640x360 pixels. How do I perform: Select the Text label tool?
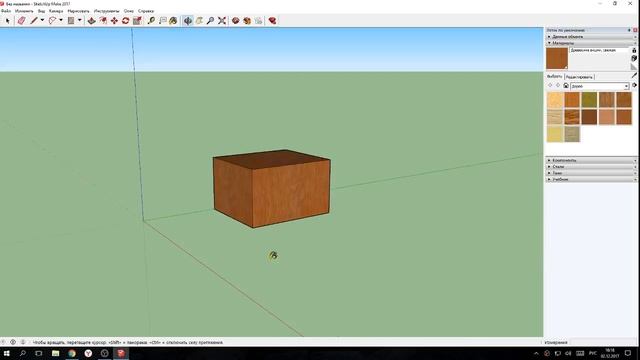click(162, 20)
